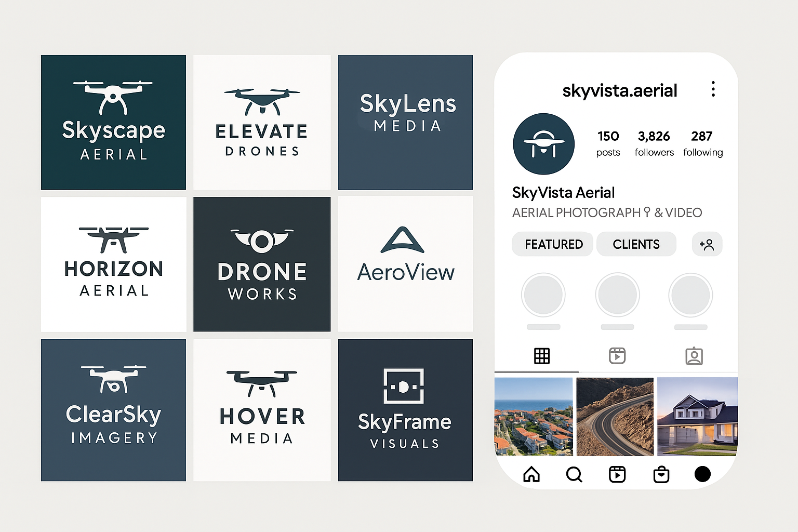Open the three-dot options menu

tap(713, 89)
